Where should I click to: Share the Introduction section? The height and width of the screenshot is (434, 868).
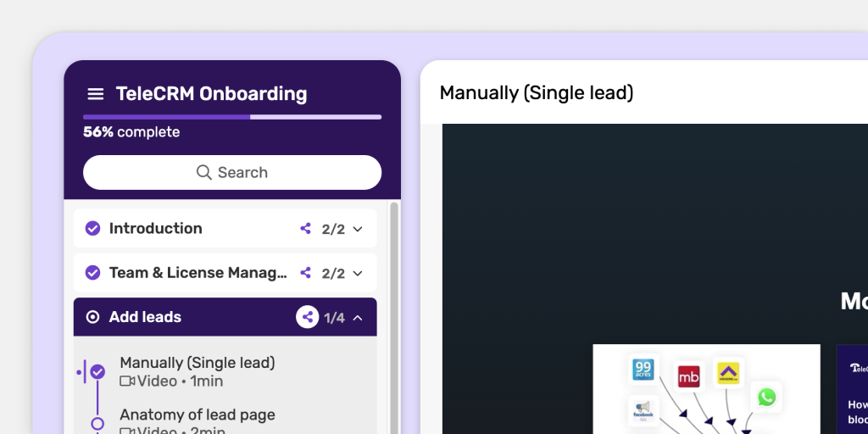(305, 228)
